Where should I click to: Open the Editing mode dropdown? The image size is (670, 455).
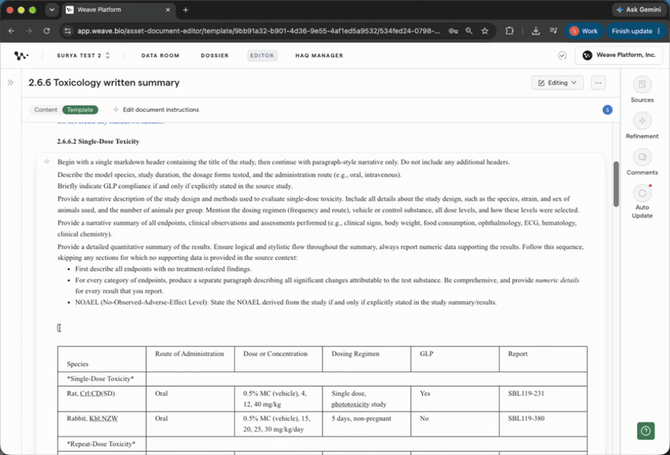point(557,83)
